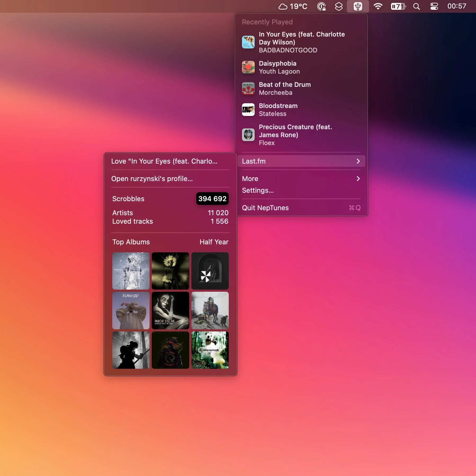Click BADBADNOTGOOD track album artwork icon
This screenshot has width=476, height=476.
248,42
